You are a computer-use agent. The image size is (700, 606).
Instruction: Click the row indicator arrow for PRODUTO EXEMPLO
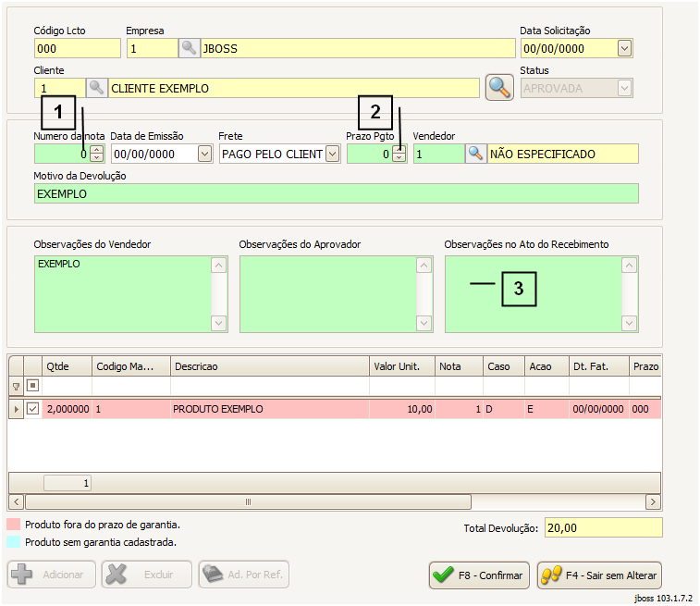[15, 409]
